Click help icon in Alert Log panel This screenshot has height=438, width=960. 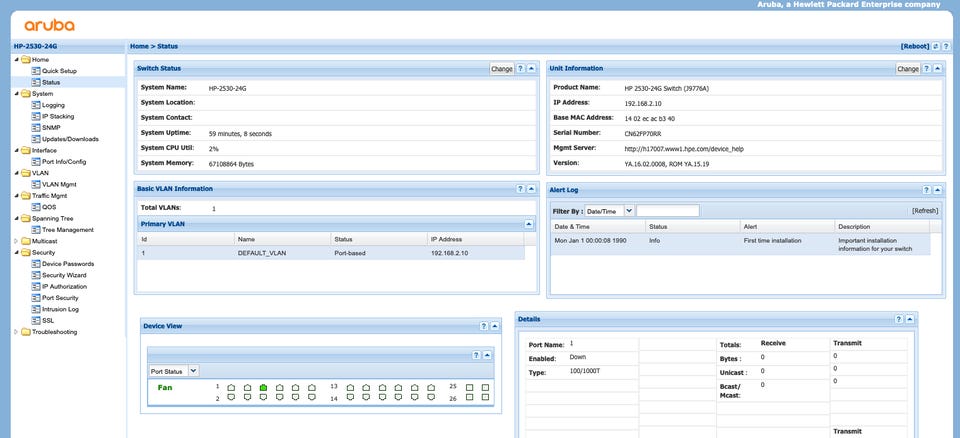pyautogui.click(x=927, y=189)
